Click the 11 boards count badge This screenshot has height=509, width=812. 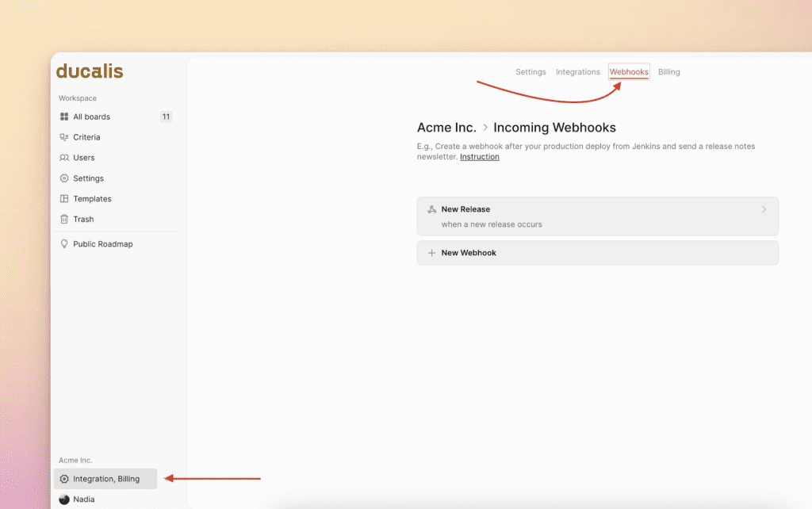coord(165,117)
